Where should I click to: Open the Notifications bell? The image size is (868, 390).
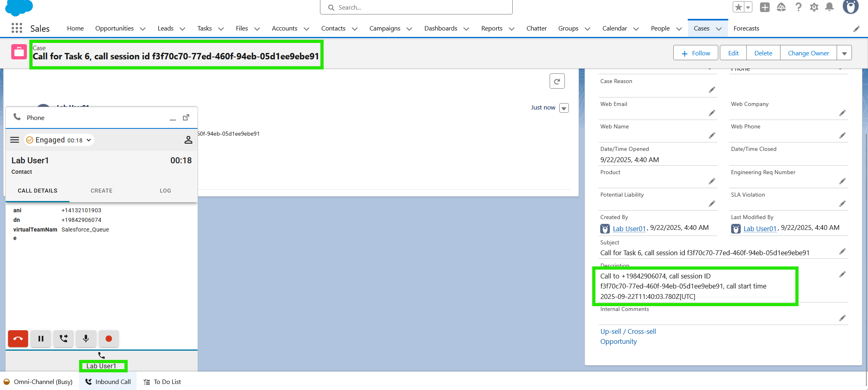tap(830, 7)
